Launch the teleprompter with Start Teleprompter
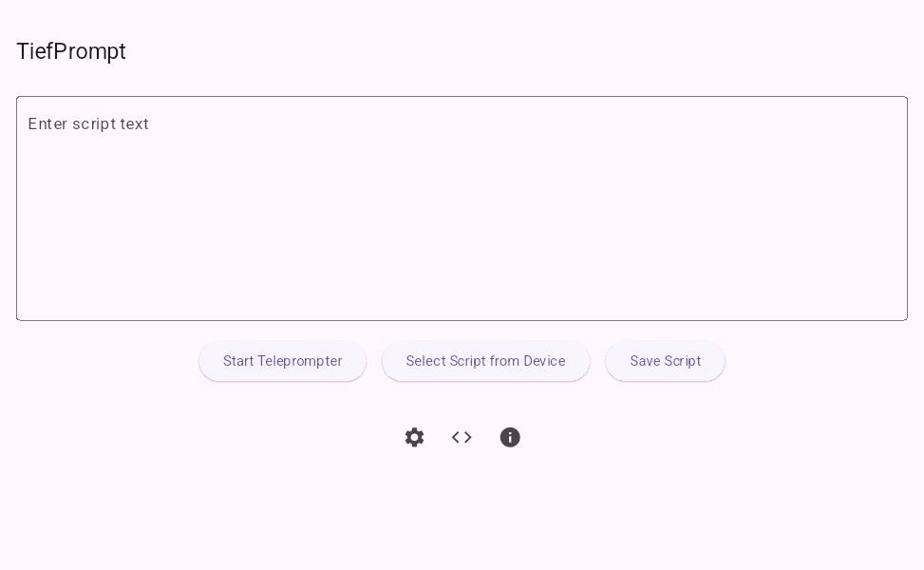Screen dimensions: 924x570 [282, 361]
